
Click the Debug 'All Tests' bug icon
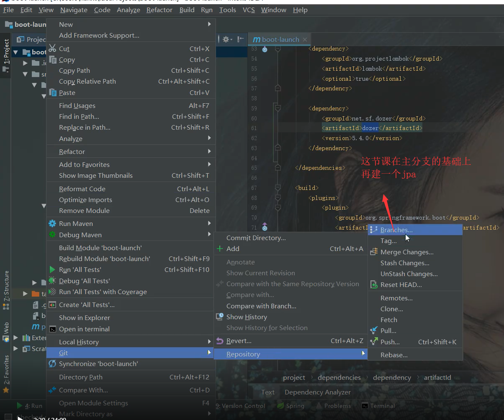tap(52, 280)
